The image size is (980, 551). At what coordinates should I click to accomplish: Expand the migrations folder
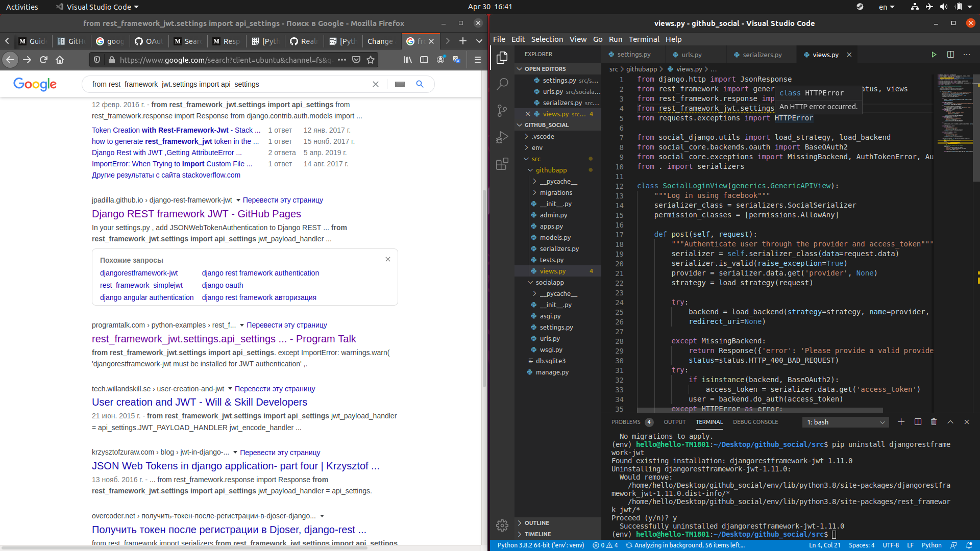(556, 192)
